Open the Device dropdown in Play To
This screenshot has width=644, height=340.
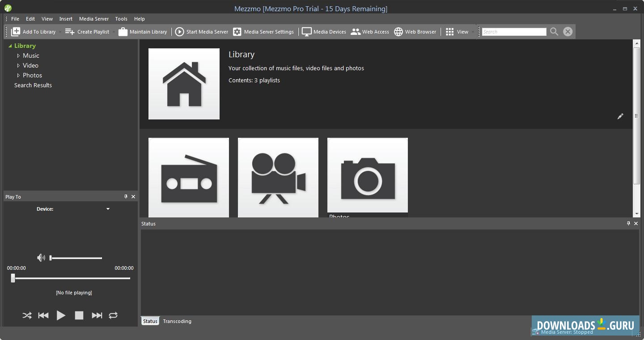[x=108, y=209]
